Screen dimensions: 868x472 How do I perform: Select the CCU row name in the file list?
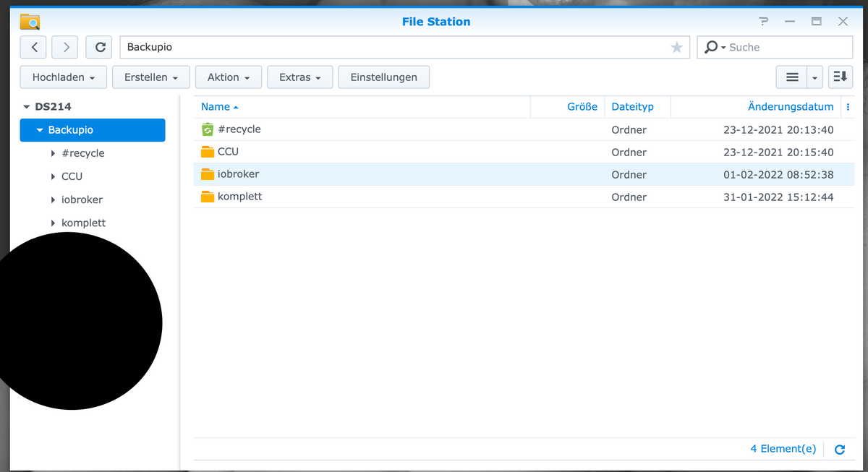point(228,152)
